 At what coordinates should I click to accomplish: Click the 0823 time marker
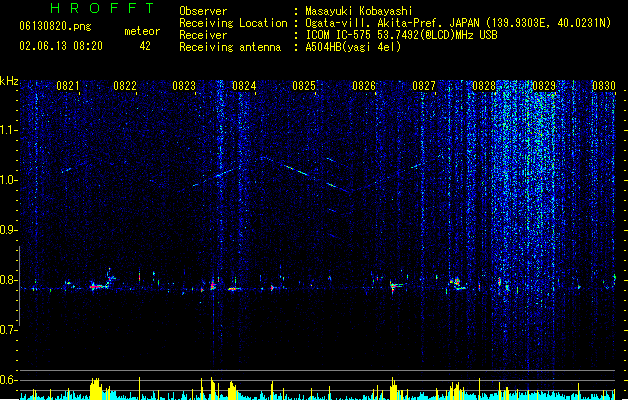184,86
